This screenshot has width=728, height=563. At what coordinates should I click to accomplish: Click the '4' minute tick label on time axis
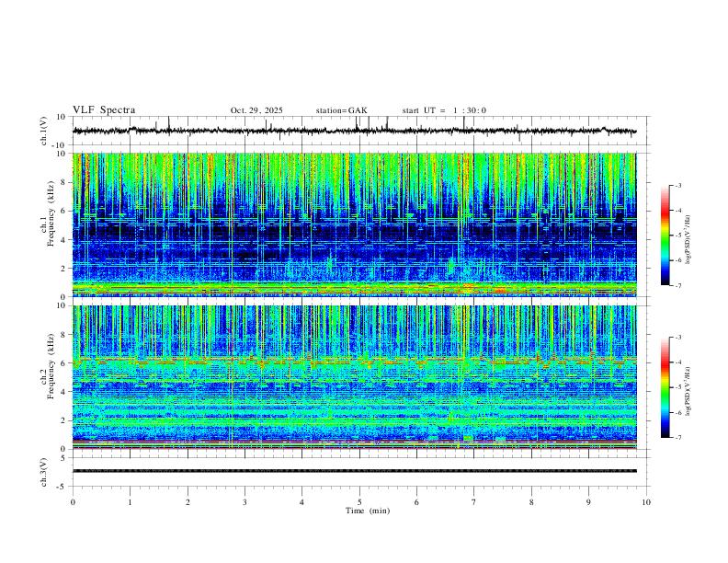click(x=302, y=502)
